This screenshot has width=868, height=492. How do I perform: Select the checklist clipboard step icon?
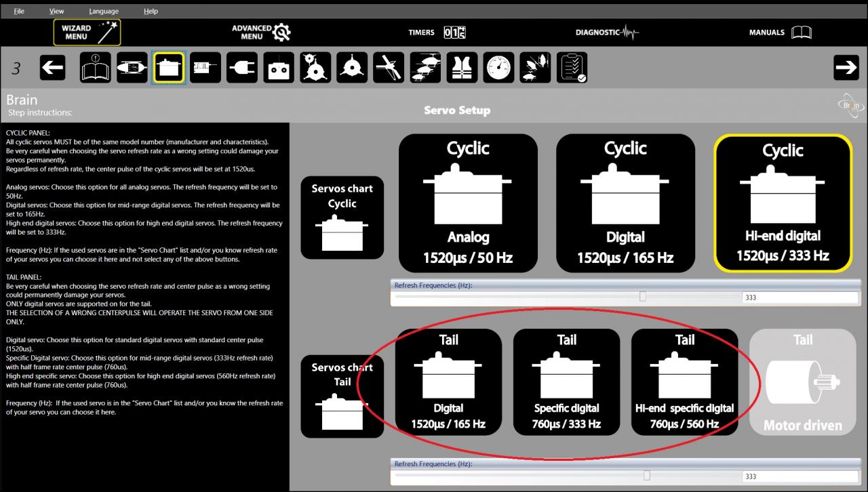pos(572,68)
